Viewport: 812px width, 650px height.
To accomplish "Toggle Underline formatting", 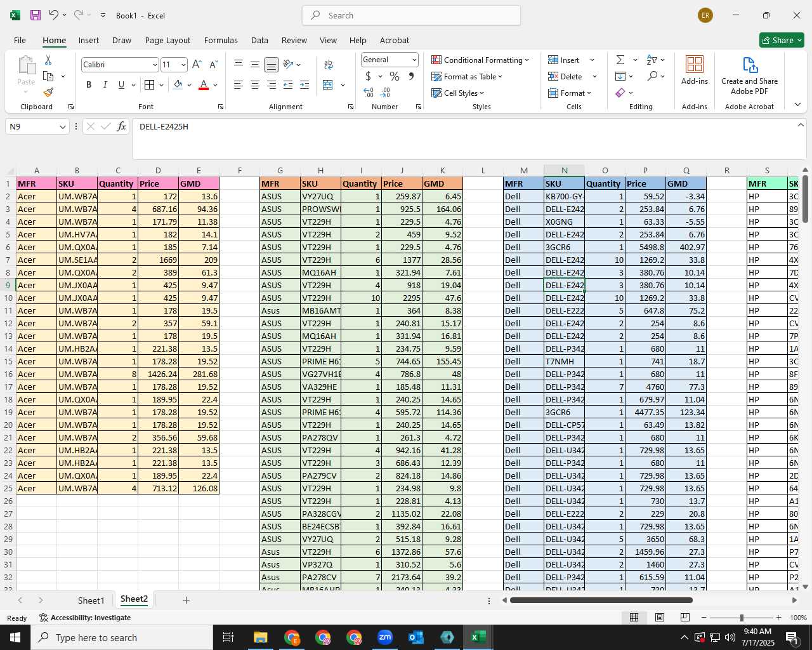I will point(121,84).
